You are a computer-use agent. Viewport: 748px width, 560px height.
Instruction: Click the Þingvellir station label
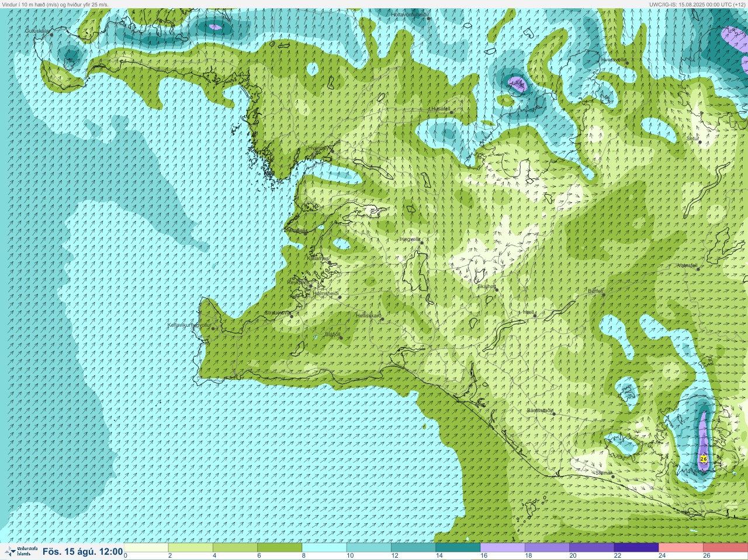pos(410,239)
